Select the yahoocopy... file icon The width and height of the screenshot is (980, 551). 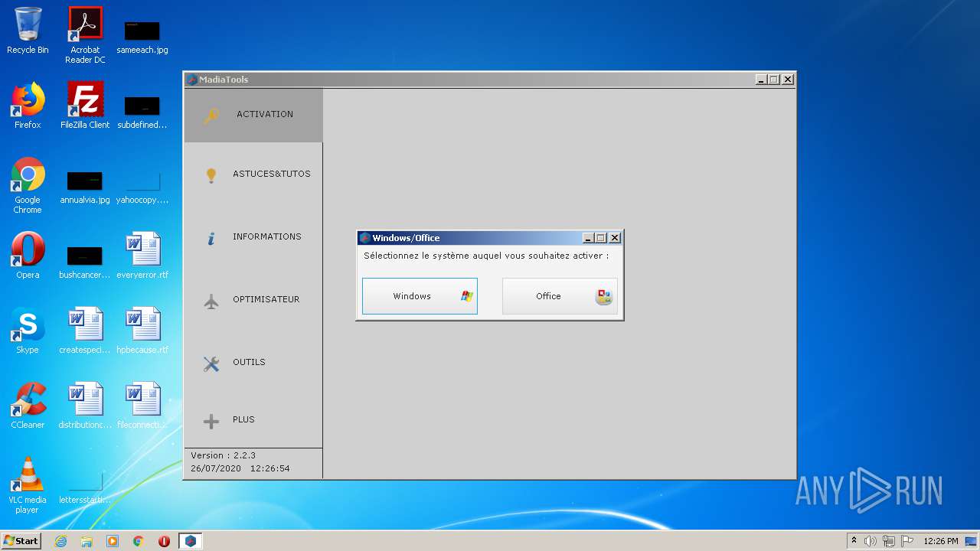point(142,187)
